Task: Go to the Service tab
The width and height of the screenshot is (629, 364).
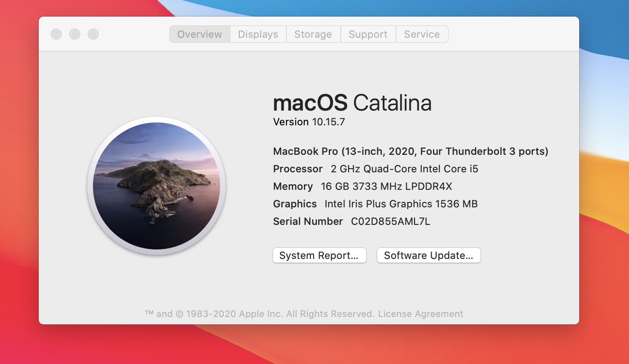Action: [422, 34]
